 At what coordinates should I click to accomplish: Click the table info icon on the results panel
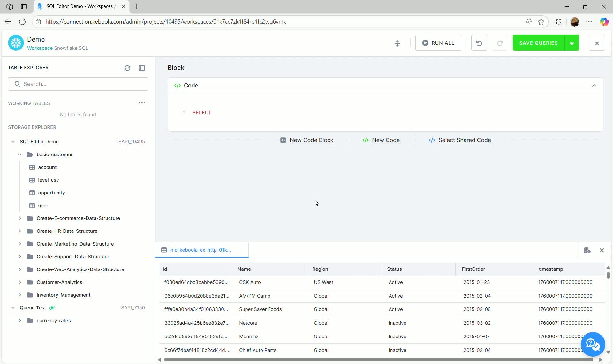587,250
